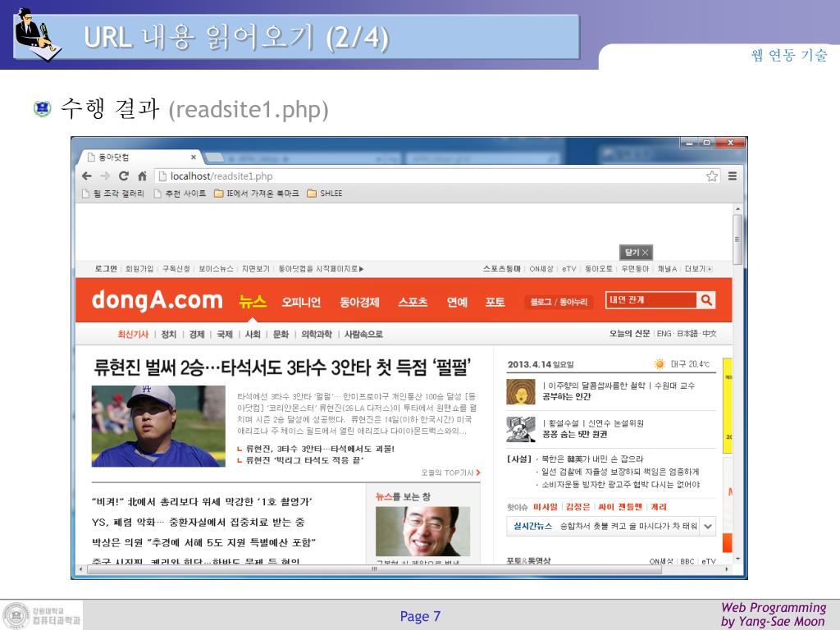Open IE에서 가져온 북마크 folder
Image resolution: width=840 pixels, height=630 pixels.
pos(256,194)
